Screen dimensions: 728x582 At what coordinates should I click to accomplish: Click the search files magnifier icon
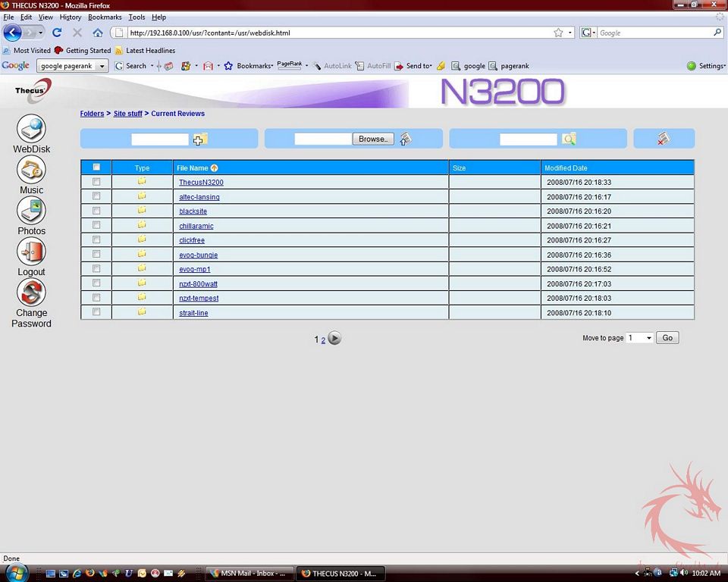point(569,139)
